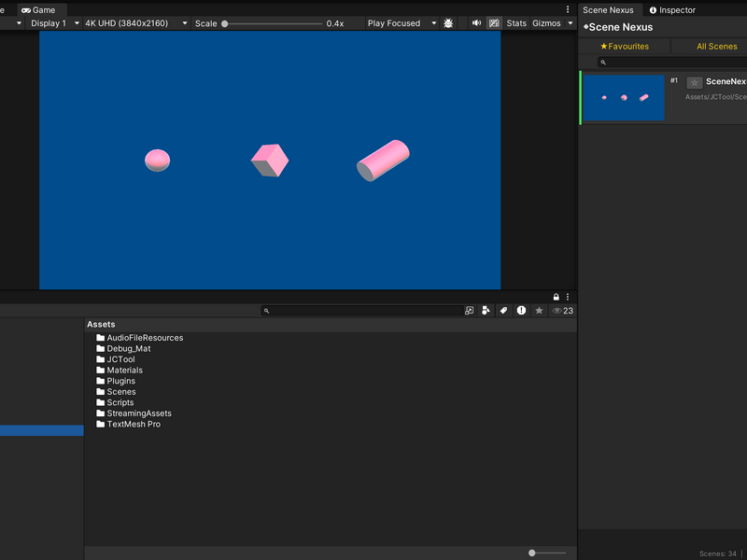Click the star favourite button for SceneNexus scene
The height and width of the screenshot is (560, 747).
coord(694,83)
